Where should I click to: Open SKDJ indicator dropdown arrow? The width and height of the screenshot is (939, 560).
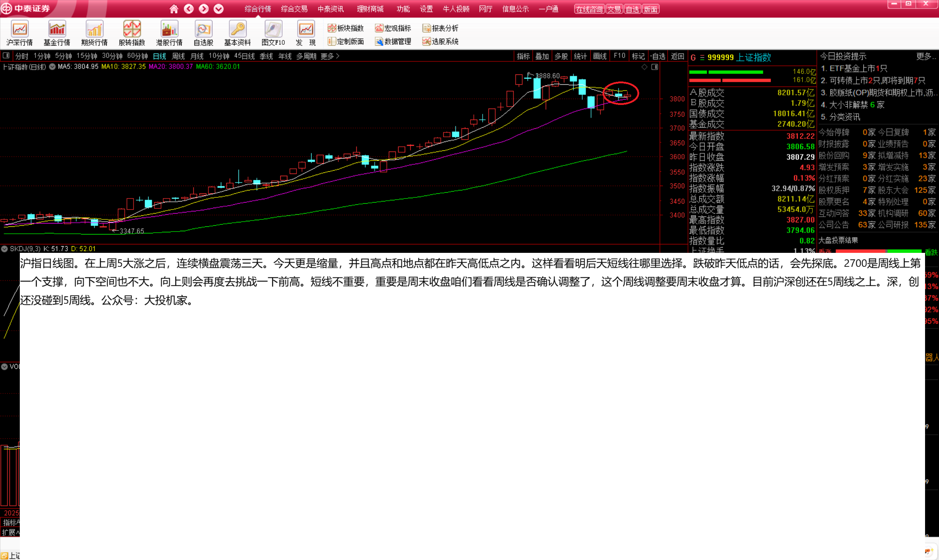(x=4, y=249)
